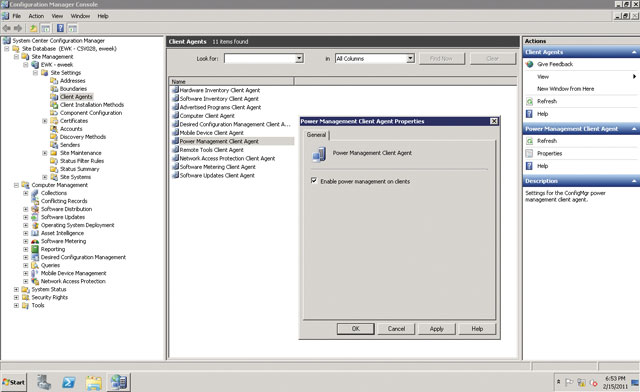
Task: Click Help button in properties dialog
Action: 477,329
